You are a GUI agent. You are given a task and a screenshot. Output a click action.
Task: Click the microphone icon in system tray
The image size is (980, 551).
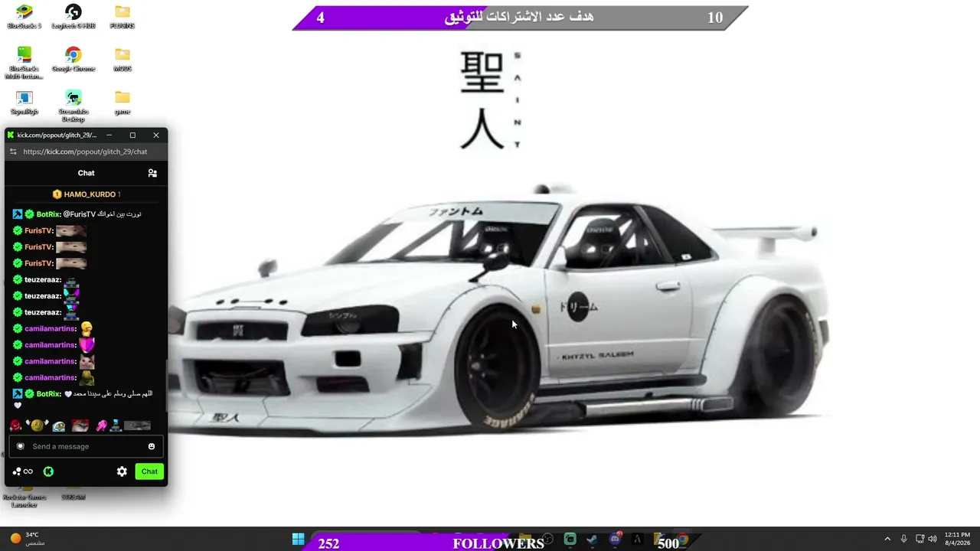click(x=904, y=539)
